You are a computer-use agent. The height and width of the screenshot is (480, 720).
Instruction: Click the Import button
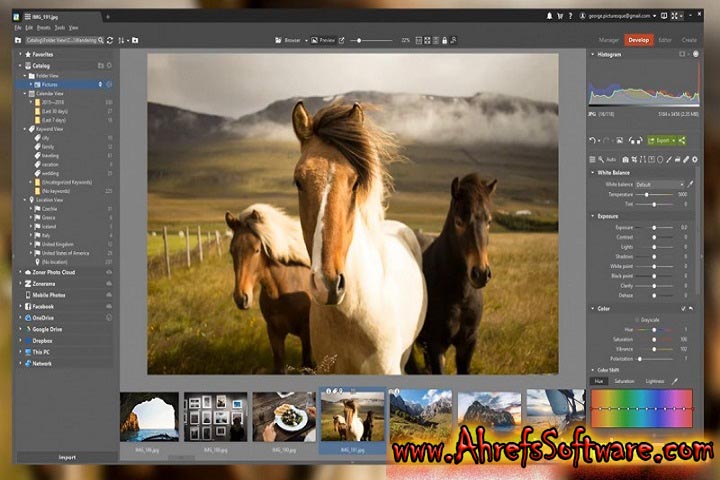point(66,457)
